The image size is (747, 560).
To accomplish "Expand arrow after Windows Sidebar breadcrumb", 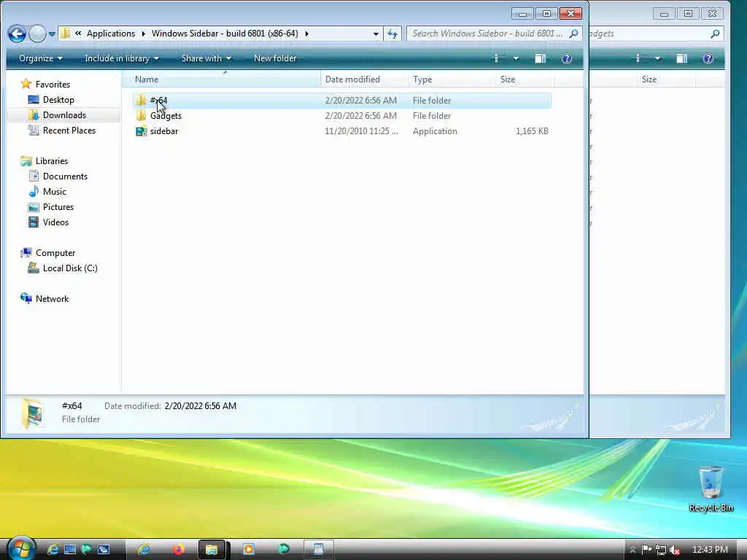I will pyautogui.click(x=306, y=34).
